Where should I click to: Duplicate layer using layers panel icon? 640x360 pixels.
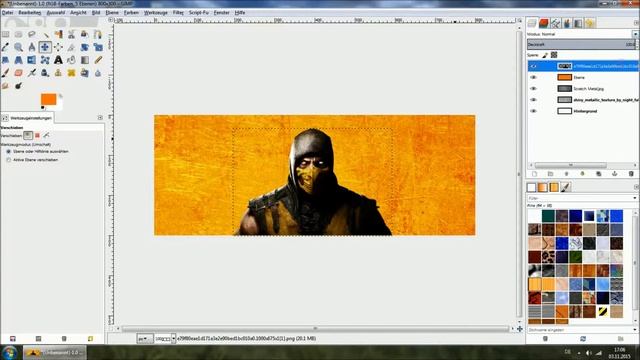[x=598, y=174]
